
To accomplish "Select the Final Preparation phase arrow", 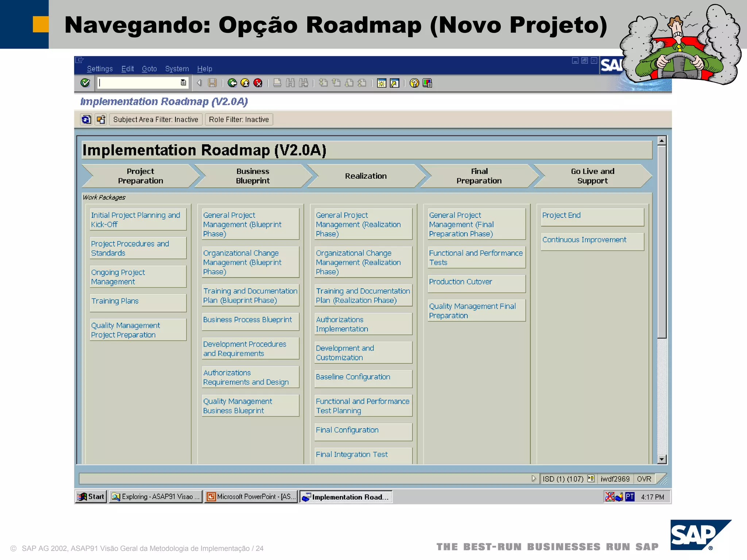I will (479, 176).
